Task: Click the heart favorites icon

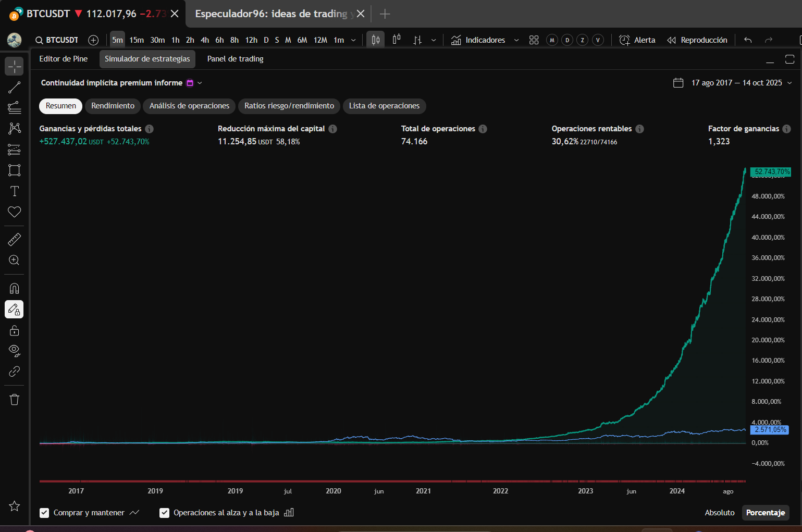Action: [14, 212]
